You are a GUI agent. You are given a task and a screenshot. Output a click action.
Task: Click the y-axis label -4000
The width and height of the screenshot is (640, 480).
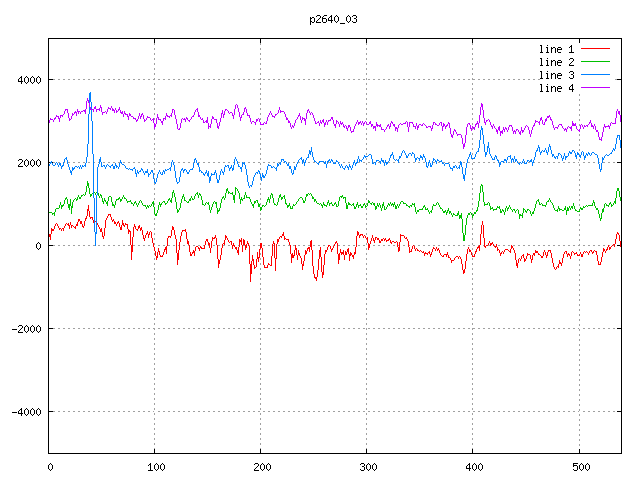[x=25, y=412]
